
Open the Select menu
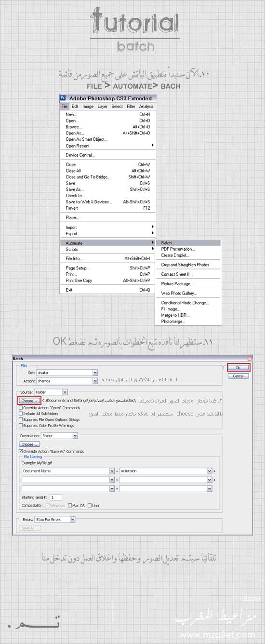117,107
